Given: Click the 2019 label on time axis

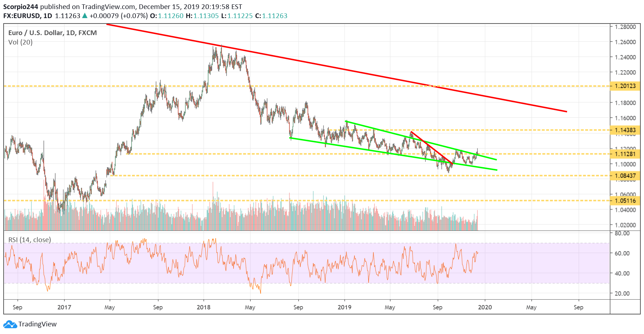Looking at the screenshot, I should tap(344, 307).
